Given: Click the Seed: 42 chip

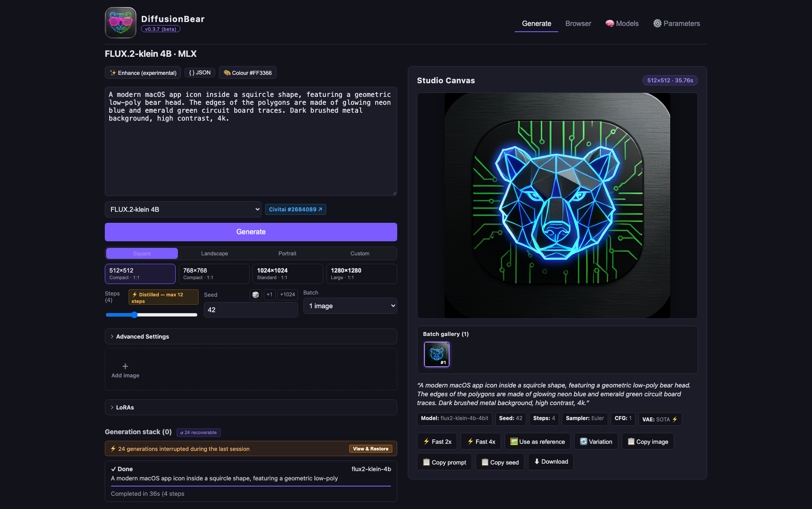Looking at the screenshot, I should click(x=510, y=418).
